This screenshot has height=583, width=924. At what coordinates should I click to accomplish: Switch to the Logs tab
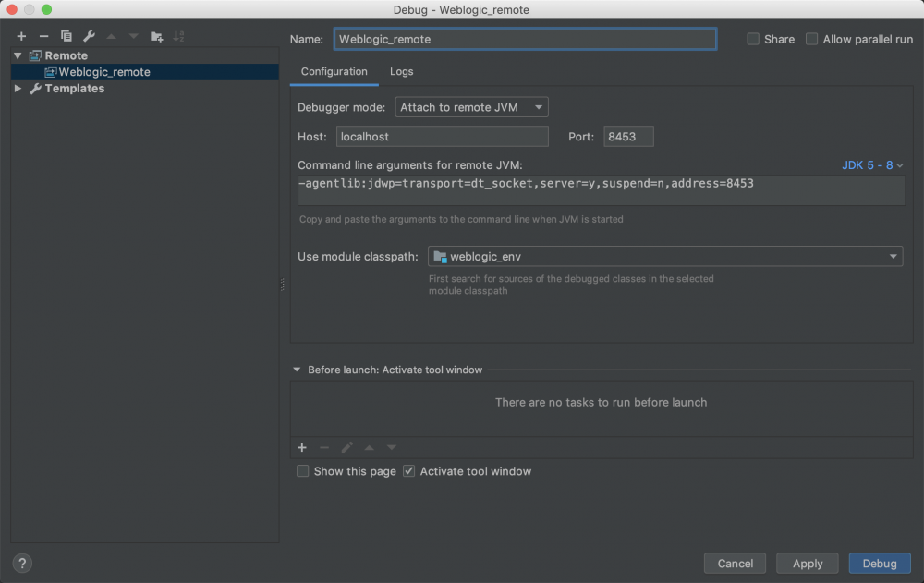point(401,71)
